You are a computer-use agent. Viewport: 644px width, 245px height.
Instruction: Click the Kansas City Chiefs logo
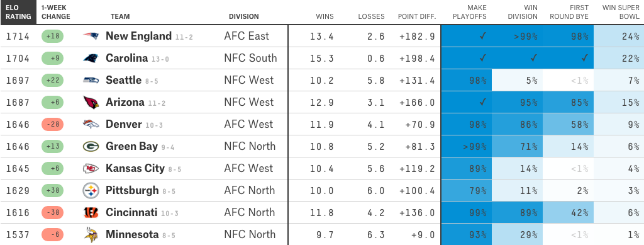[x=91, y=169]
